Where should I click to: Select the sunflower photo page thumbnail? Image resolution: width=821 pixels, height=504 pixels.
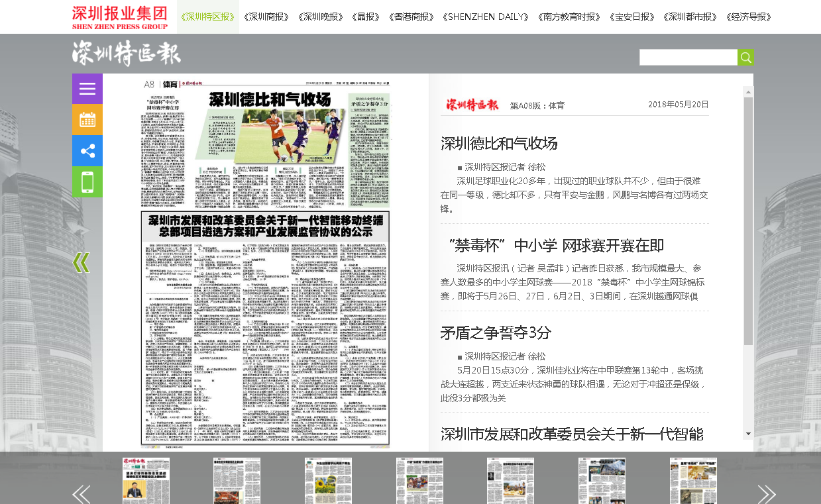[x=327, y=480]
